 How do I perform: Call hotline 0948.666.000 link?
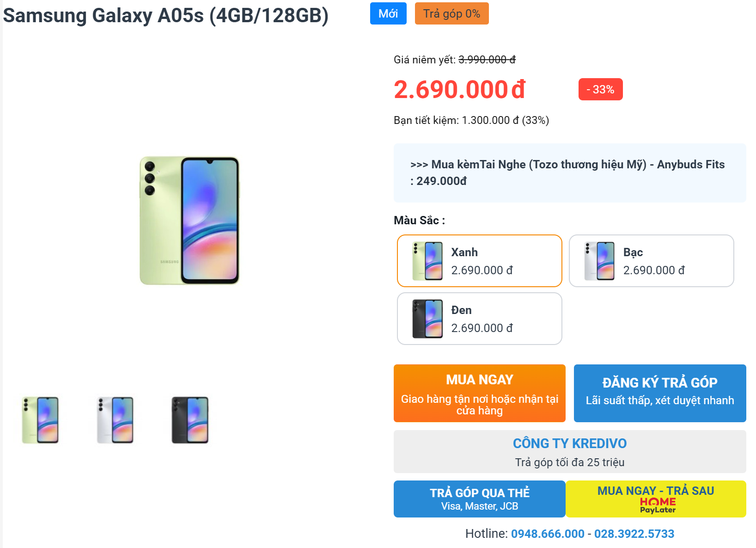pyautogui.click(x=548, y=534)
